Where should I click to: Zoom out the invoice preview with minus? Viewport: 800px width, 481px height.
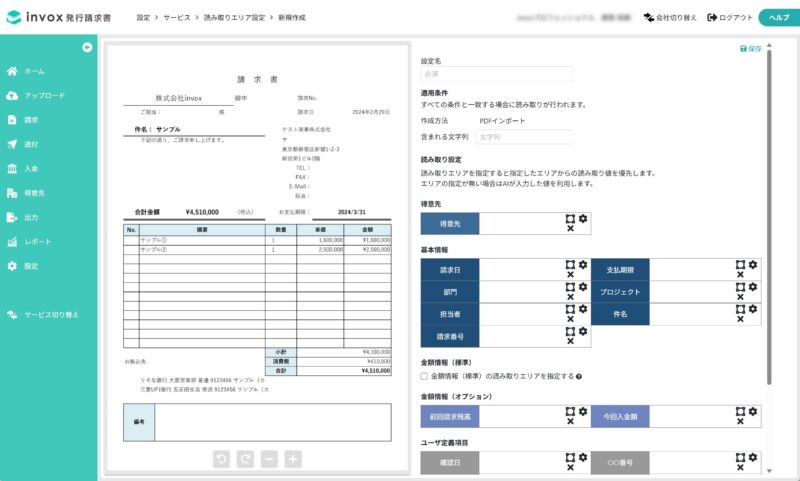coord(269,459)
